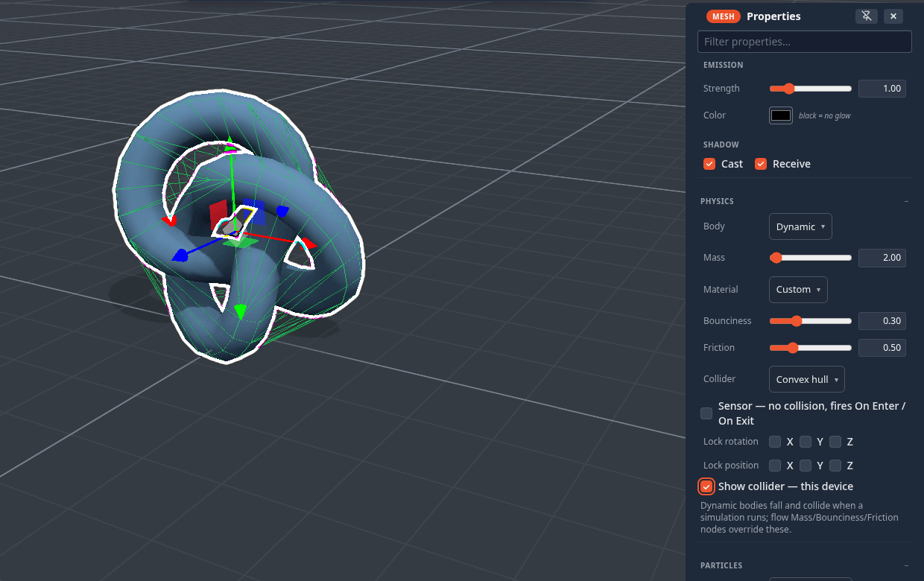Screen dimensions: 924x581
Task: Click the blue arrow on gizmo's left
Action: [x=180, y=255]
